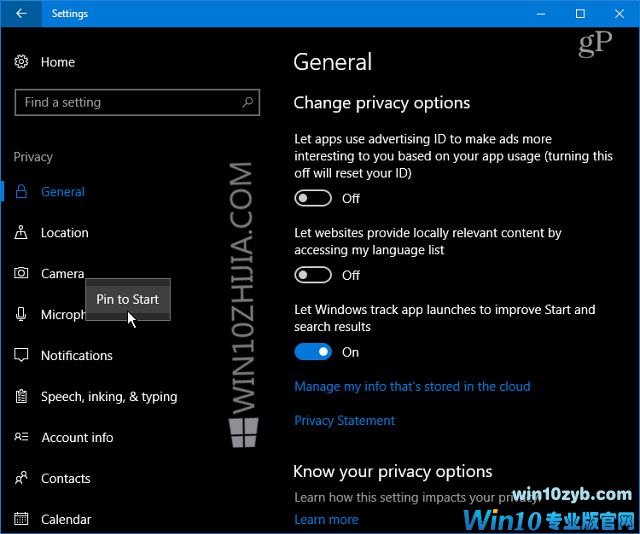Click the 'Know your privacy options' heading
The height and width of the screenshot is (534, 640).
tap(393, 472)
